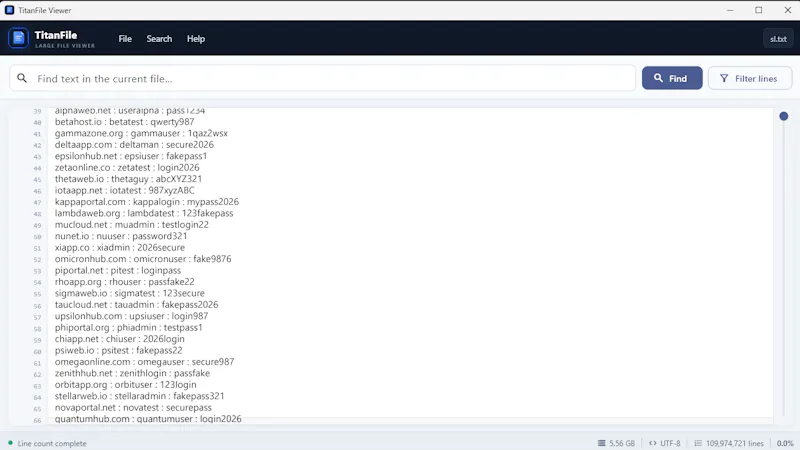Select line zetaonline.co : zetatest
Screen dimensions: 800x450
click(x=127, y=167)
